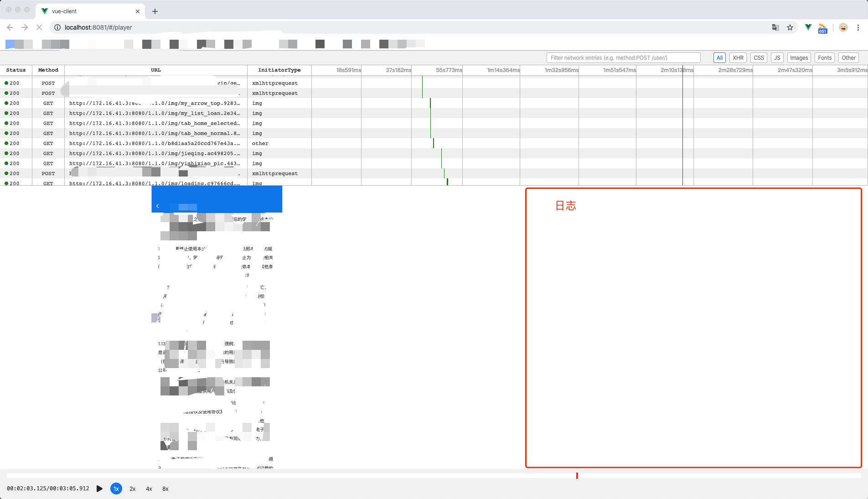The width and height of the screenshot is (868, 499).
Task: Open the Vue devtools extension icon
Action: point(808,27)
